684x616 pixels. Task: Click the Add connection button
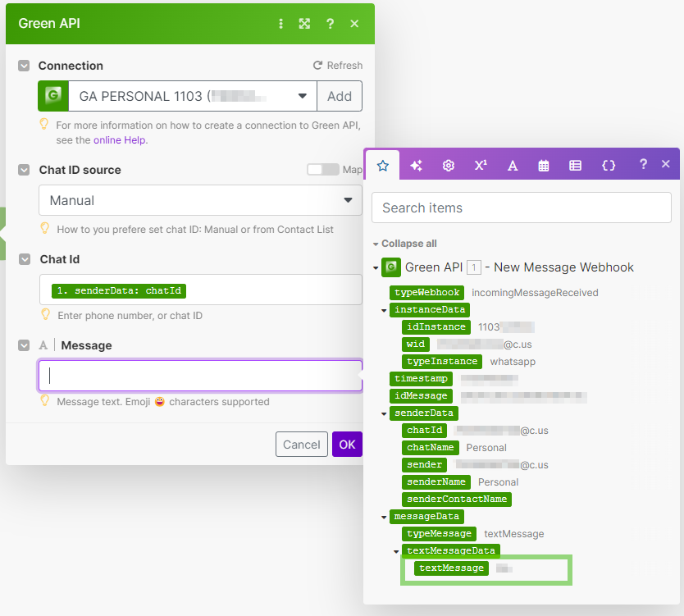(x=340, y=96)
